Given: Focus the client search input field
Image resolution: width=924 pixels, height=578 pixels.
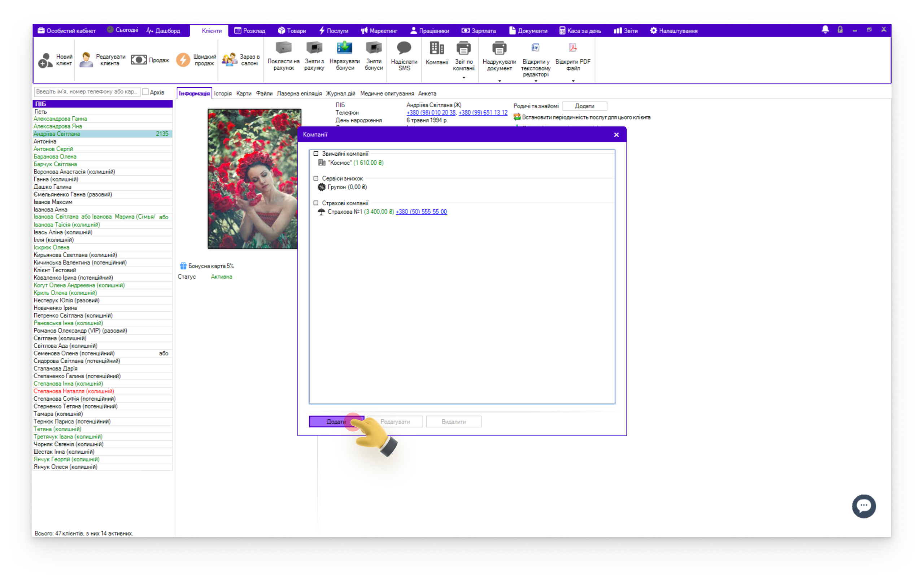Looking at the screenshot, I should pos(87,92).
